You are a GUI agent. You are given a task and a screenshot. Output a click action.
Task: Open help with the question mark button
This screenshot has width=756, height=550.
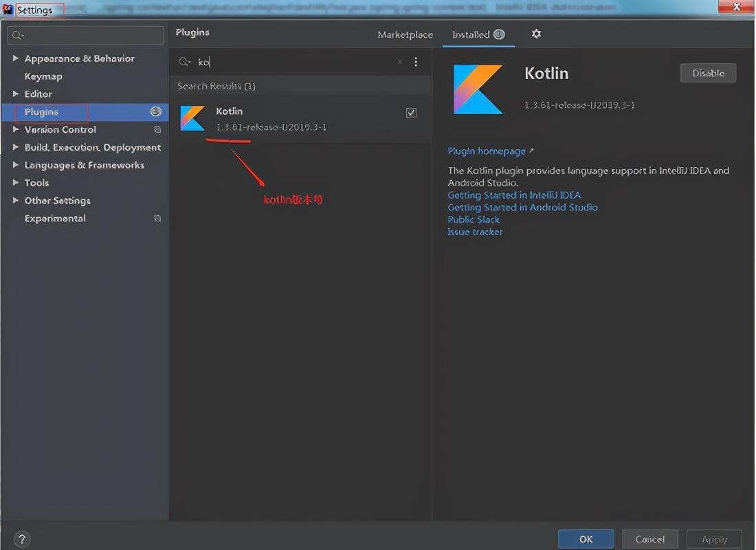[22, 539]
